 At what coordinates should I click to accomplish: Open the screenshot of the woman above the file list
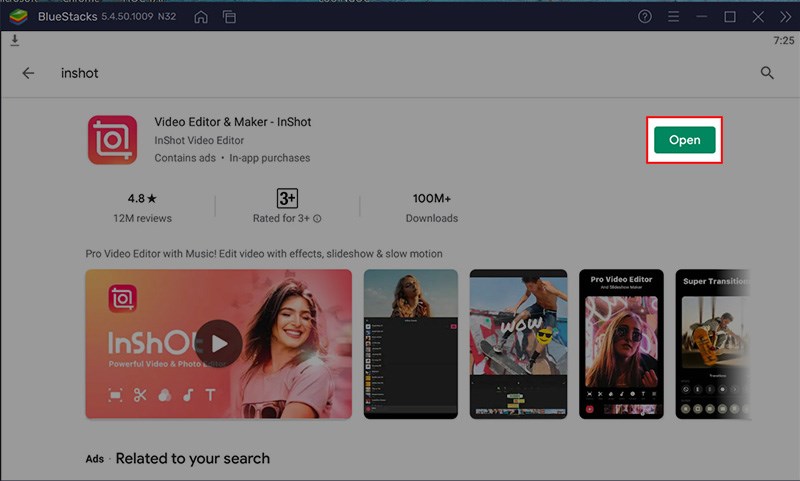411,344
